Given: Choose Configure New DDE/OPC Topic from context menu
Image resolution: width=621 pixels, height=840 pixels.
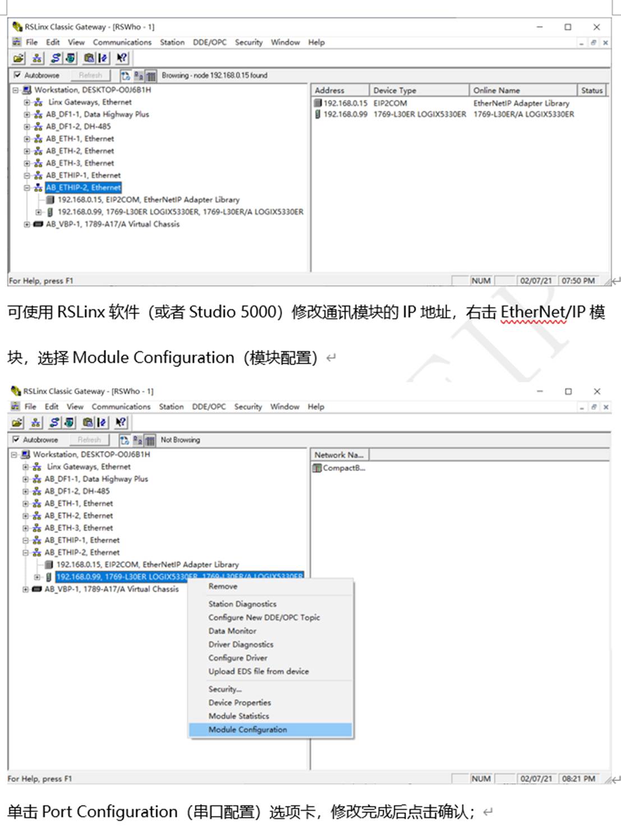Looking at the screenshot, I should [270, 617].
